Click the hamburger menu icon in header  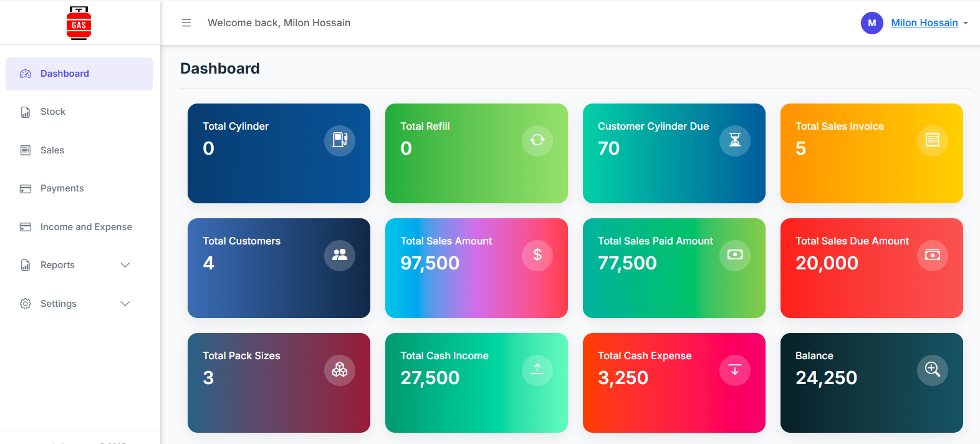click(186, 23)
